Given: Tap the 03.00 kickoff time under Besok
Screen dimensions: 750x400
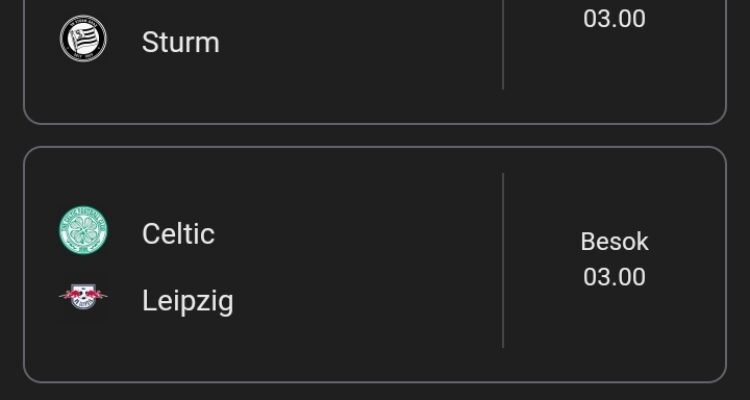Looking at the screenshot, I should click(614, 277).
